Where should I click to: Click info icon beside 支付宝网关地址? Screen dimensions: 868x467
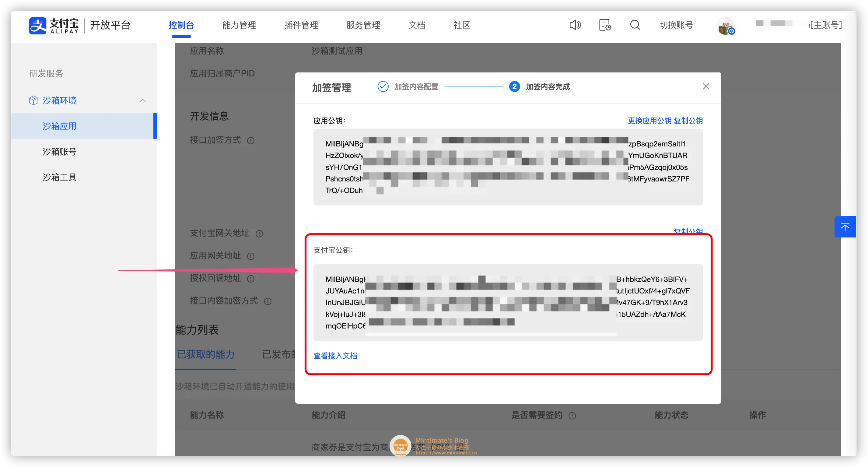coord(259,233)
